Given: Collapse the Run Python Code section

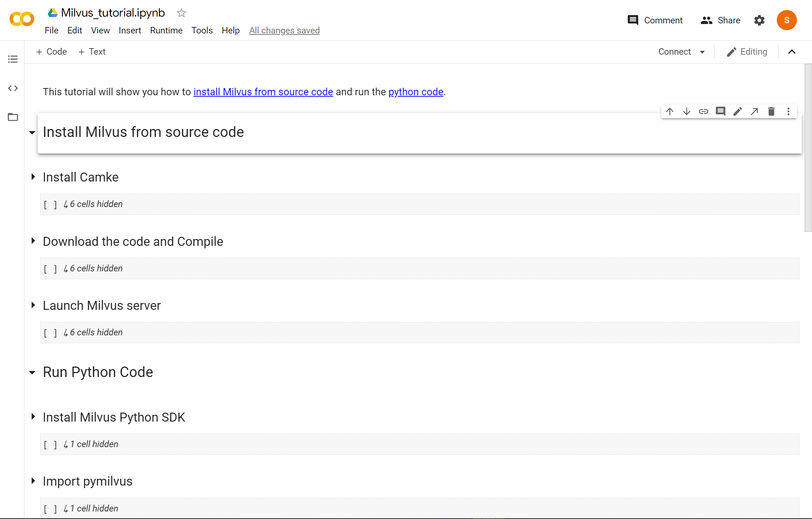Looking at the screenshot, I should click(x=32, y=372).
